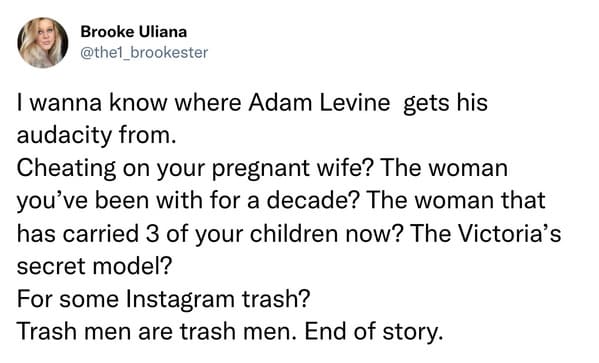
Task: Click the word "Instagram" in the tweet
Action: 180,300
